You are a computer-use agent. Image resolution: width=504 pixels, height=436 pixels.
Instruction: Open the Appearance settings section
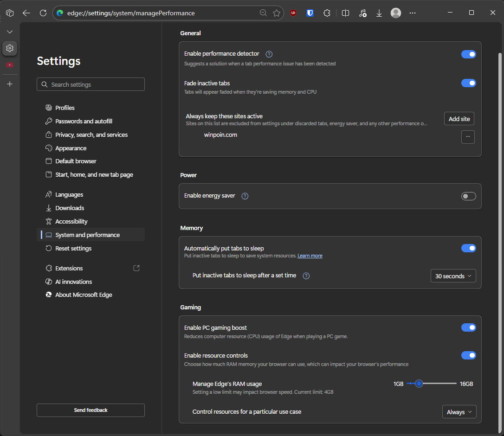[71, 148]
